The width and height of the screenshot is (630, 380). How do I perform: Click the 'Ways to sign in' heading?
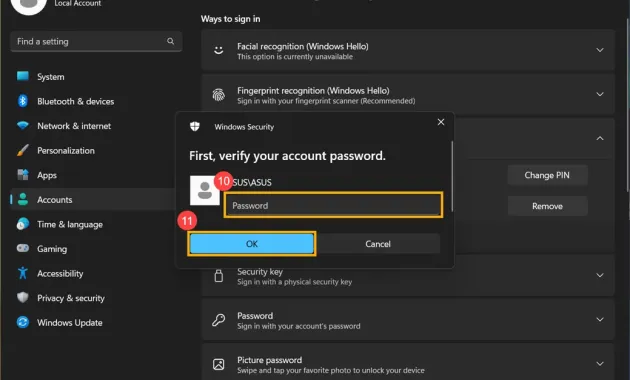[x=231, y=19]
